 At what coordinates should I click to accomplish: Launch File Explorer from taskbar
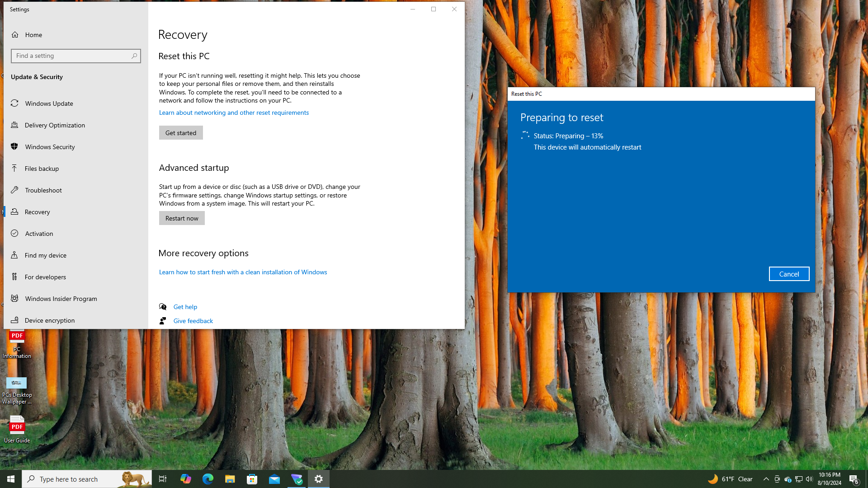[x=230, y=479]
